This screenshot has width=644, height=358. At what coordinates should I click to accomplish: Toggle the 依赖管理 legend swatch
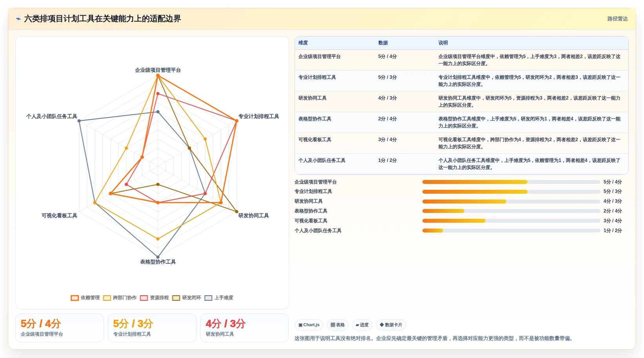(x=75, y=298)
